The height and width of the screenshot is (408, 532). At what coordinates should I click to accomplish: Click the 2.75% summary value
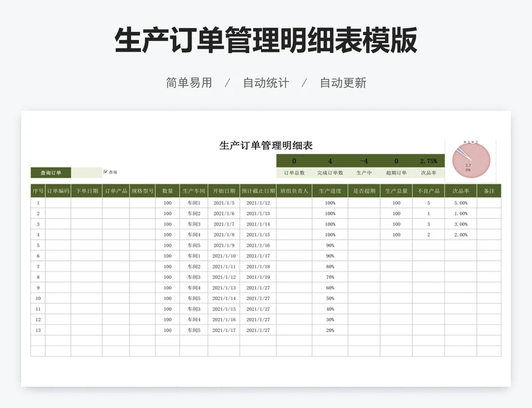point(428,161)
